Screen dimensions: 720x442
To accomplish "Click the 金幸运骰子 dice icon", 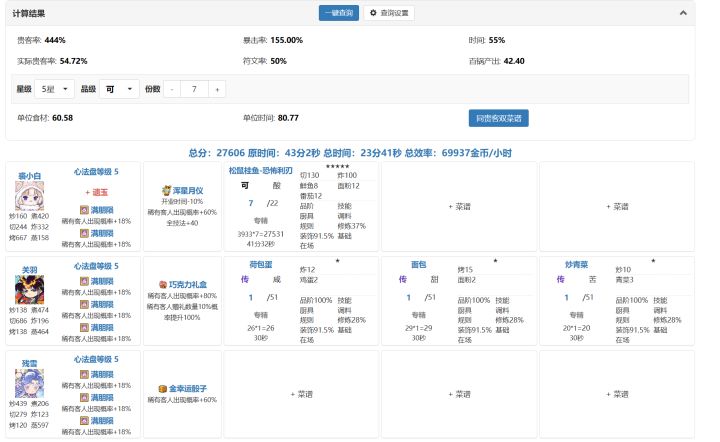I will coord(163,389).
